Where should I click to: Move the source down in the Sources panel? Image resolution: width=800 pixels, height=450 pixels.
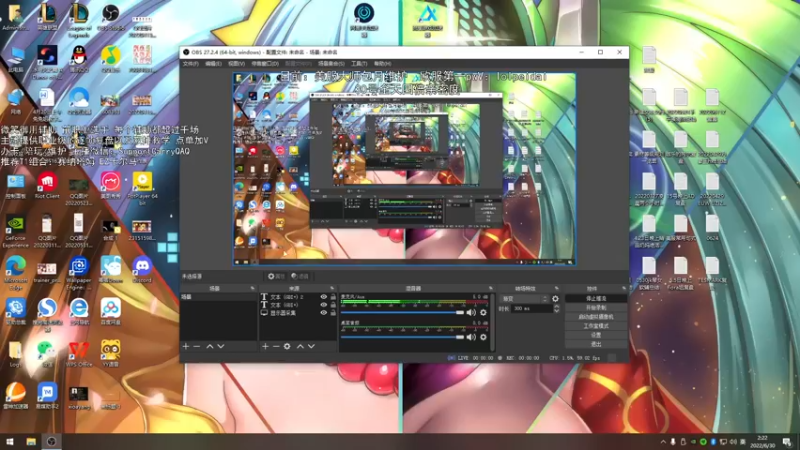pos(311,346)
